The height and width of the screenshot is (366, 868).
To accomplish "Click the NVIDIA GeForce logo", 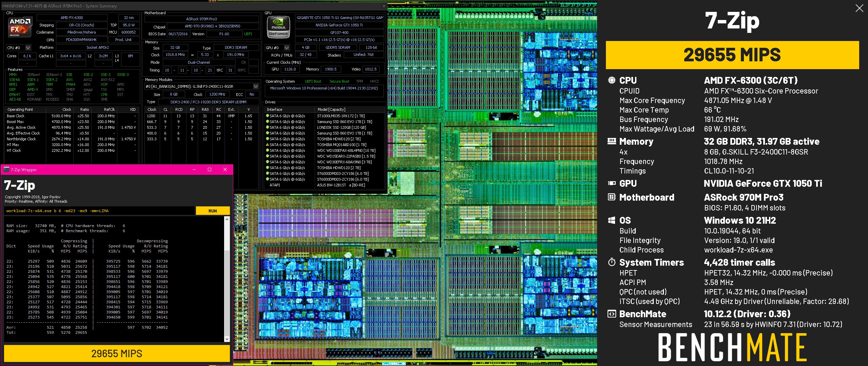I will 278,27.
